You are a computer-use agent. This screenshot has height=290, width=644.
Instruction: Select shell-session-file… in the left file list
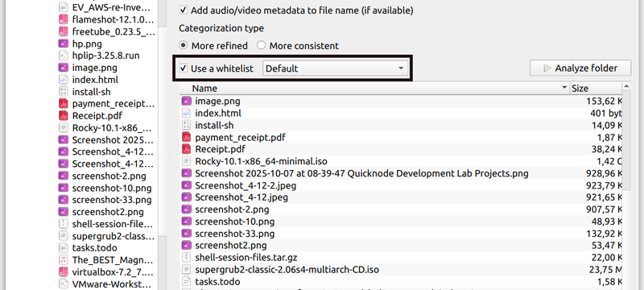point(113,224)
